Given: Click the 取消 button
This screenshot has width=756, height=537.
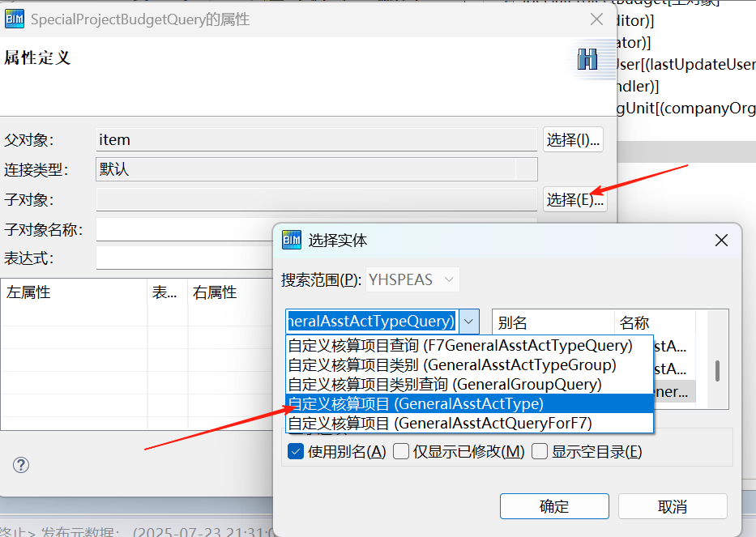Looking at the screenshot, I should pos(673,506).
